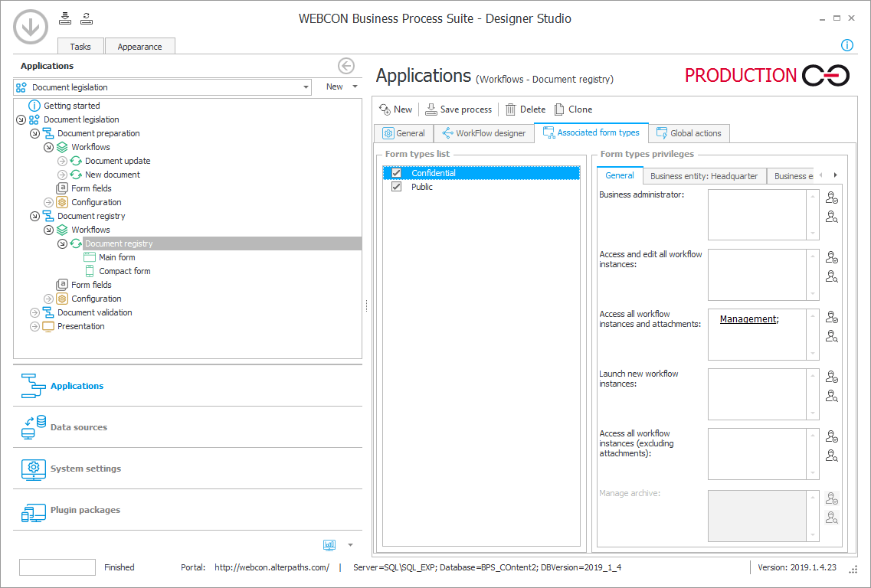Collapse the Document preparation tree node
Viewport: 871px width, 588px height.
pyautogui.click(x=34, y=133)
